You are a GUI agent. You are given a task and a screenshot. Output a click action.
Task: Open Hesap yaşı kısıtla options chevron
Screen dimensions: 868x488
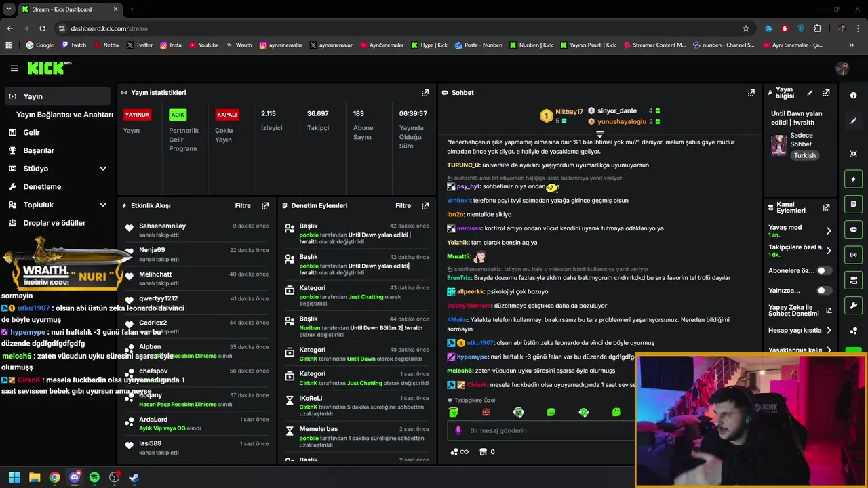[x=828, y=331]
